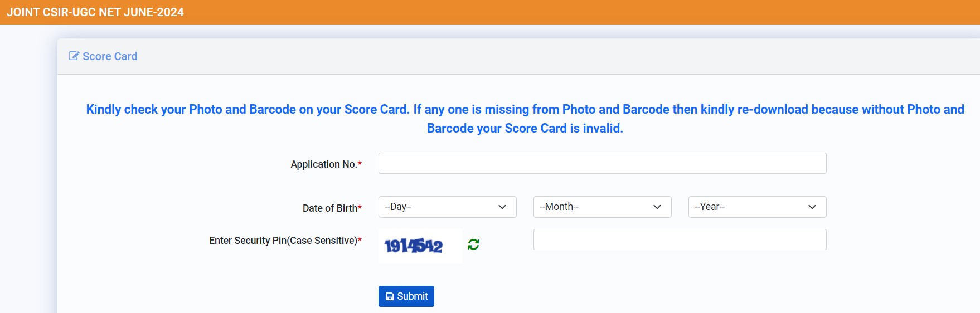980x313 pixels.
Task: Click the Enter Security Pin label
Action: [283, 241]
